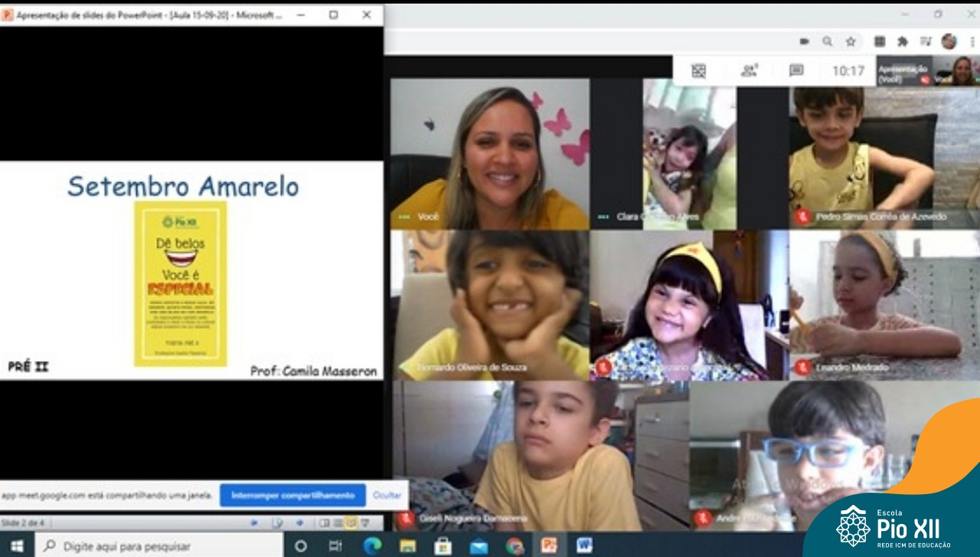The height and width of the screenshot is (557, 980).
Task: Open the Meet chat panel
Action: pos(796,70)
